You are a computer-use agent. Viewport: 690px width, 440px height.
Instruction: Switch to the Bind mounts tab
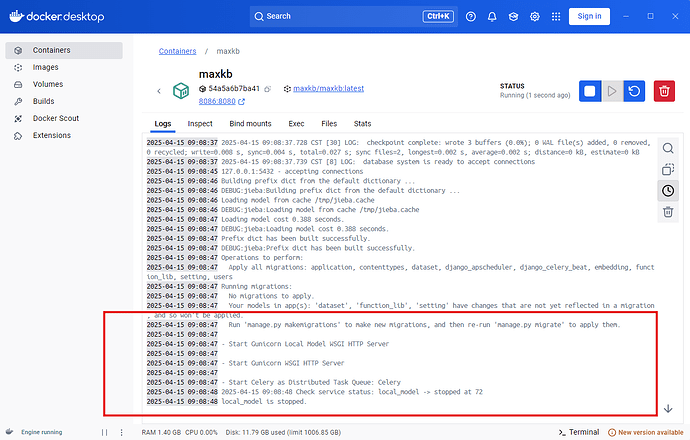coord(250,124)
